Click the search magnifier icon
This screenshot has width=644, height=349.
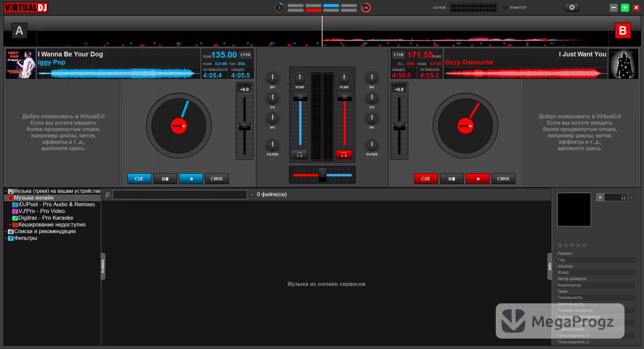tap(108, 195)
